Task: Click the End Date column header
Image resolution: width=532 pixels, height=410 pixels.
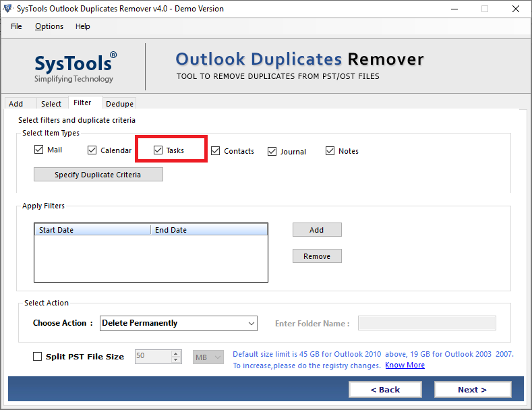Action: click(209, 230)
